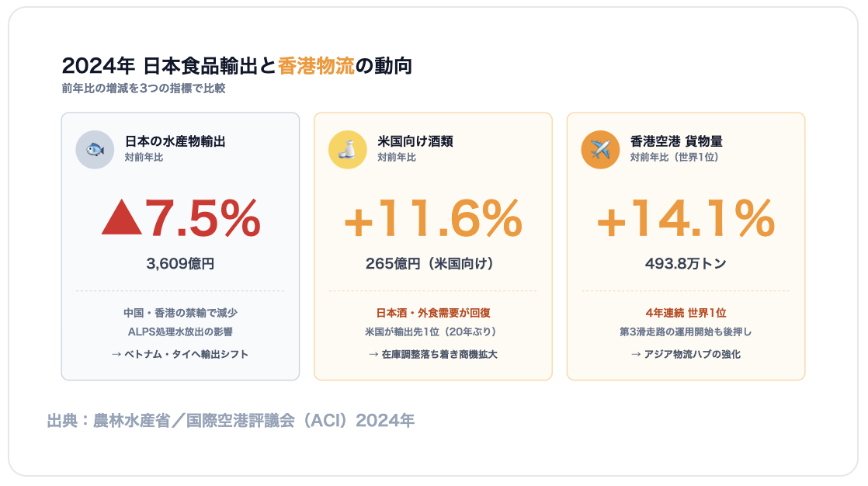This screenshot has height=486, width=868.
Task: Click the 日本の水産物輸出 card title
Action: (x=175, y=142)
